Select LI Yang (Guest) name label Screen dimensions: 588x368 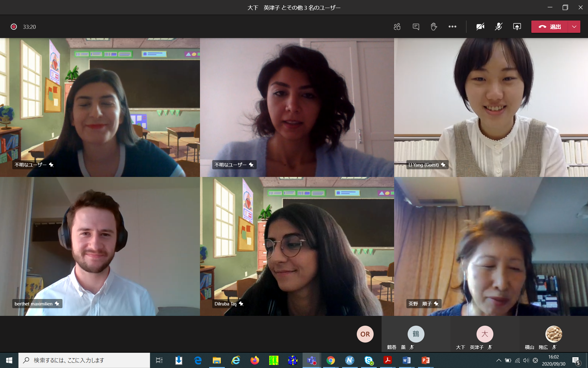424,165
